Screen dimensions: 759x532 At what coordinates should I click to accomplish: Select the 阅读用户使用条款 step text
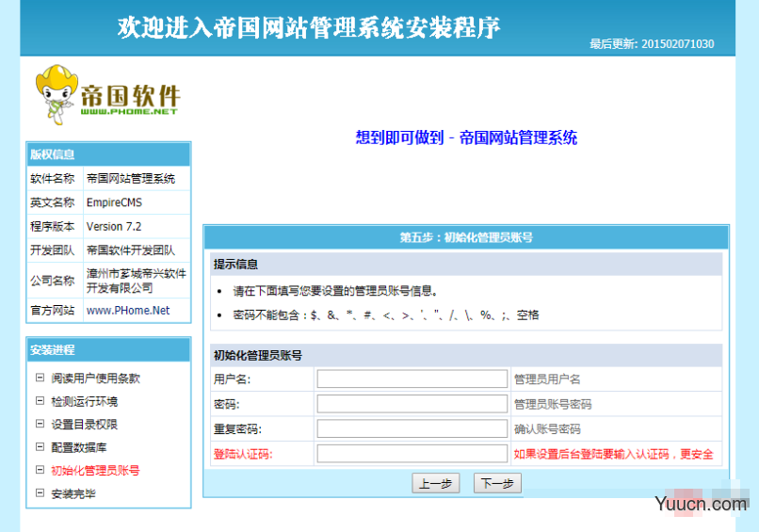click(95, 379)
